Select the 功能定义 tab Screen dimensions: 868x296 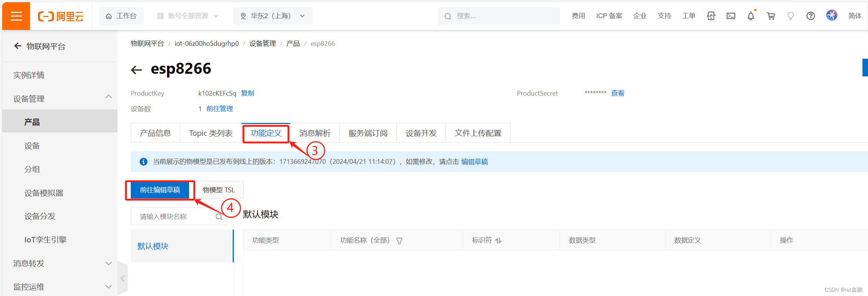point(266,133)
